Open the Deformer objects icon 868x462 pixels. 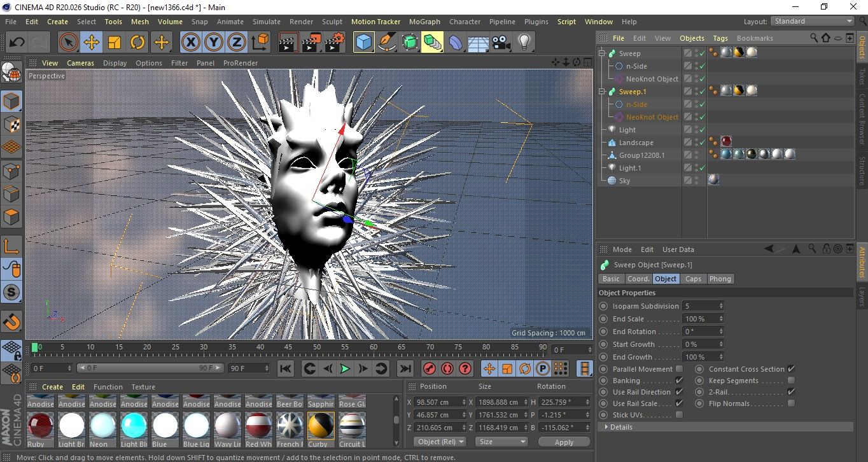[x=456, y=43]
